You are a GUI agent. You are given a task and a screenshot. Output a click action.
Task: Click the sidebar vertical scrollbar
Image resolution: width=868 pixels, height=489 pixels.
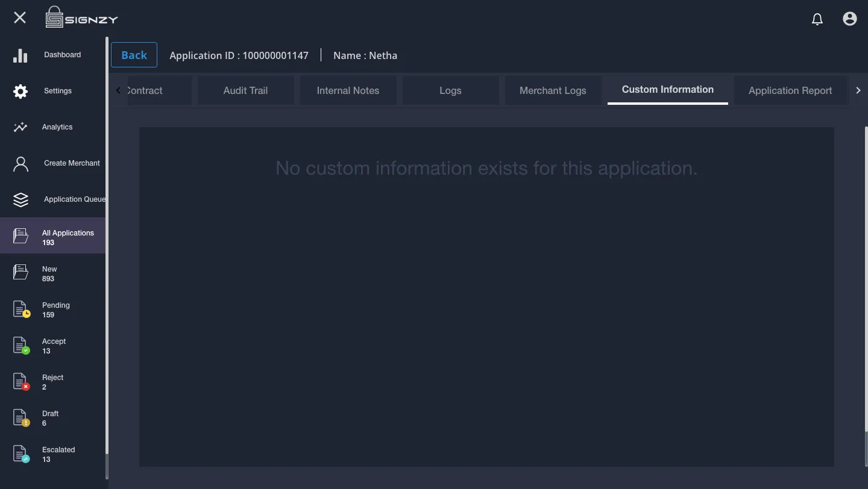(x=107, y=246)
